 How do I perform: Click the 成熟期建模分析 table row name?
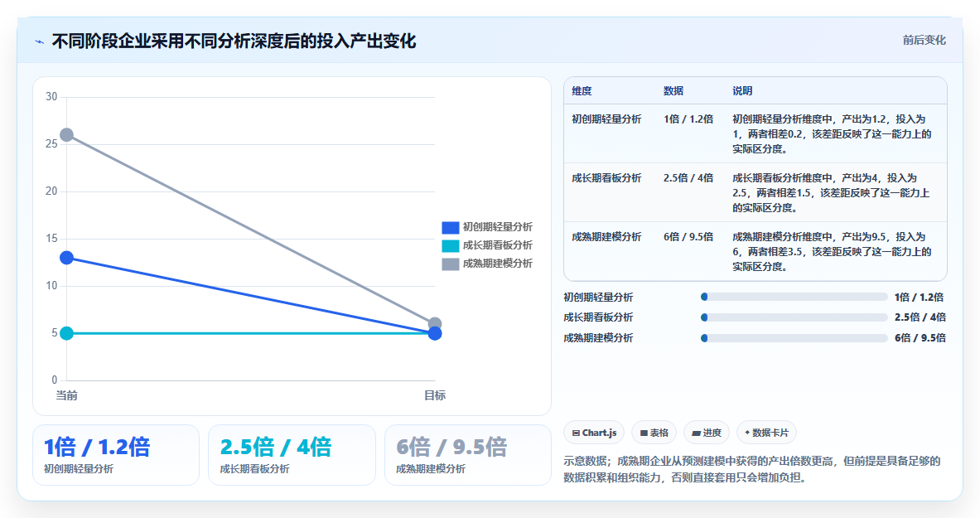pos(606,236)
